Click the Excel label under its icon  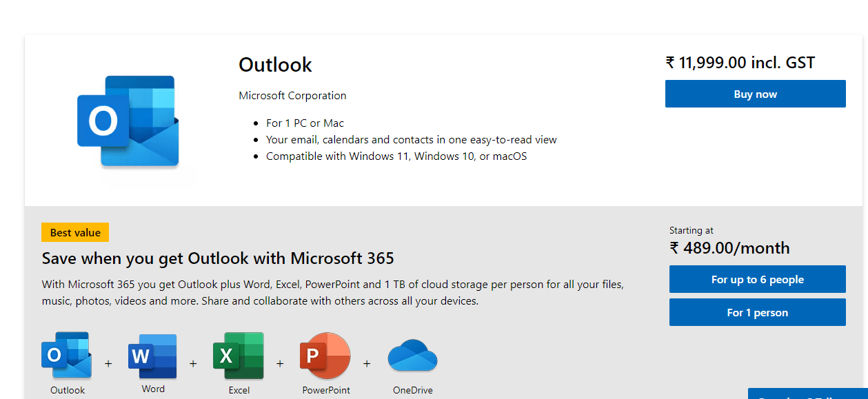(239, 389)
